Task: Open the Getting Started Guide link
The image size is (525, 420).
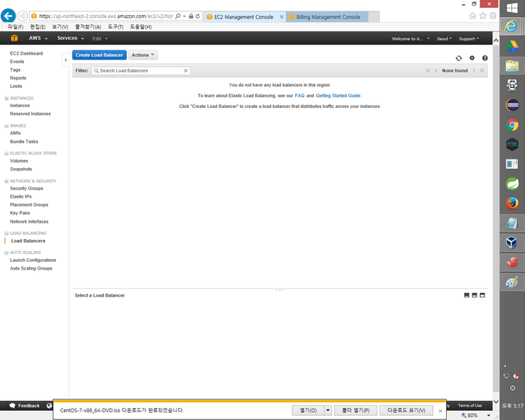Action: (338, 95)
